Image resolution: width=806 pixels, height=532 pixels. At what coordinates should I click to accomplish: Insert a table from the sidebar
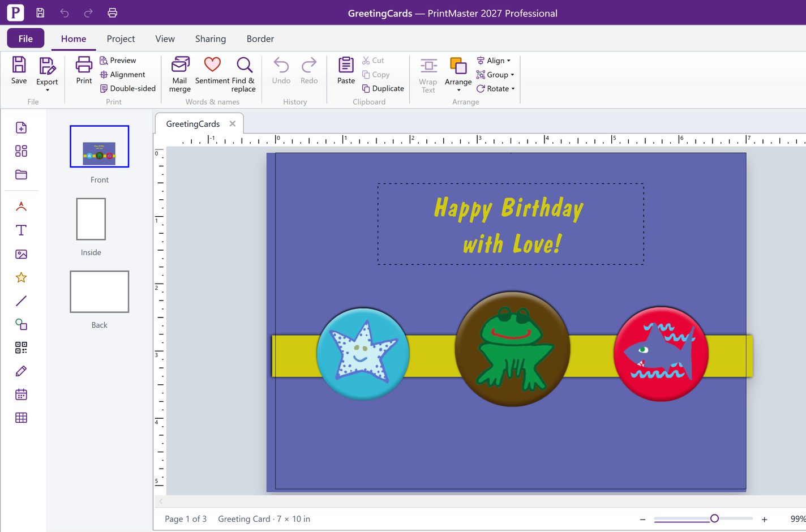21,418
